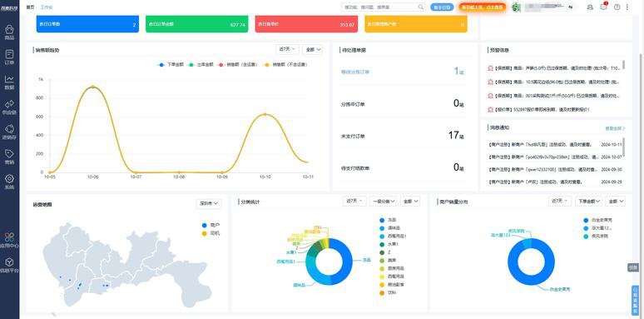
Task: Open the 深圳市 city dropdown on map
Action: pyautogui.click(x=209, y=203)
